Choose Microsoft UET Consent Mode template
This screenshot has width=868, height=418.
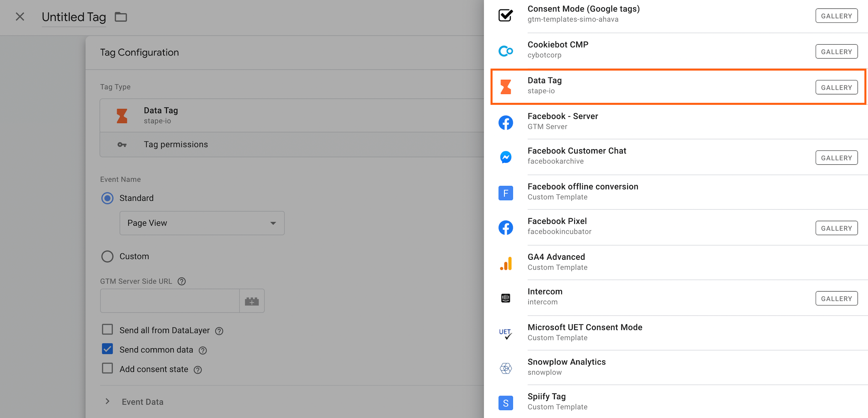676,333
